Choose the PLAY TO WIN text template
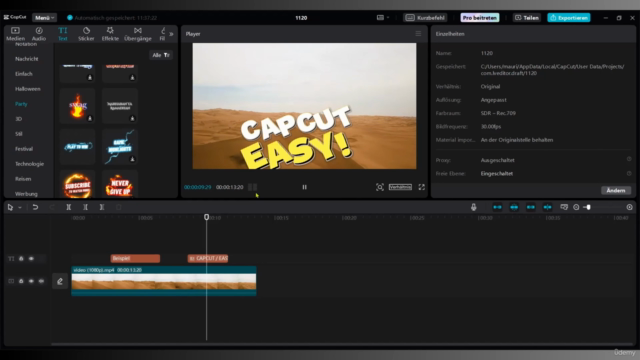The width and height of the screenshot is (640, 360). [77, 147]
